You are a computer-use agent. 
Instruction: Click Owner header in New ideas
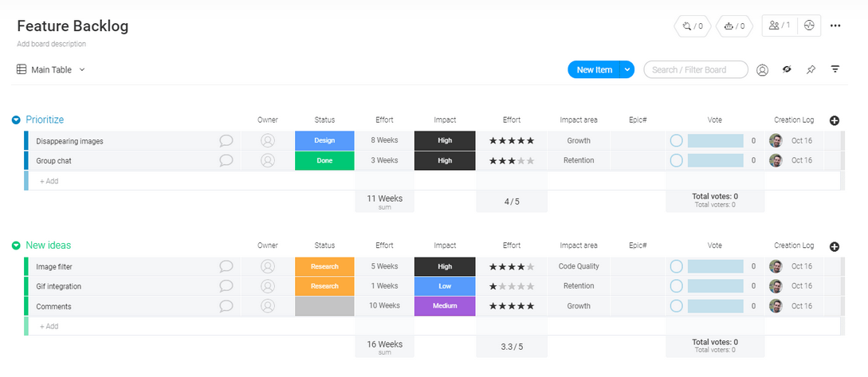(267, 245)
